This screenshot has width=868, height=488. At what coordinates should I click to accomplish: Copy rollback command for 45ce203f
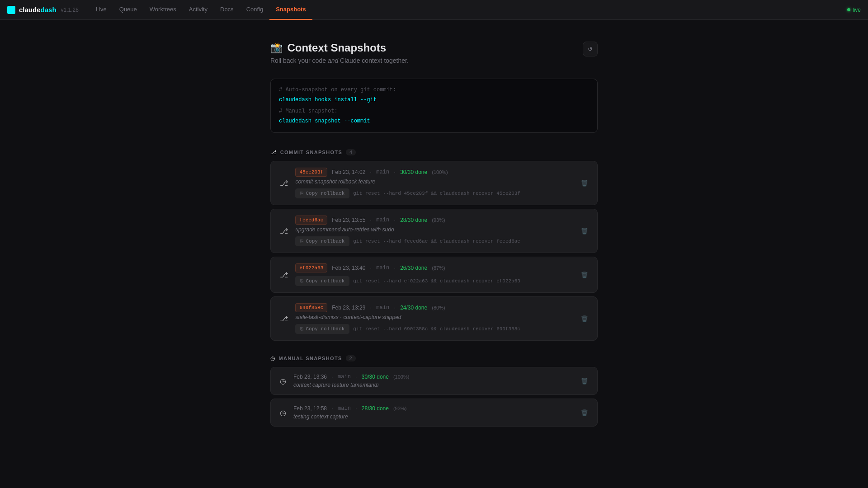[x=322, y=193]
